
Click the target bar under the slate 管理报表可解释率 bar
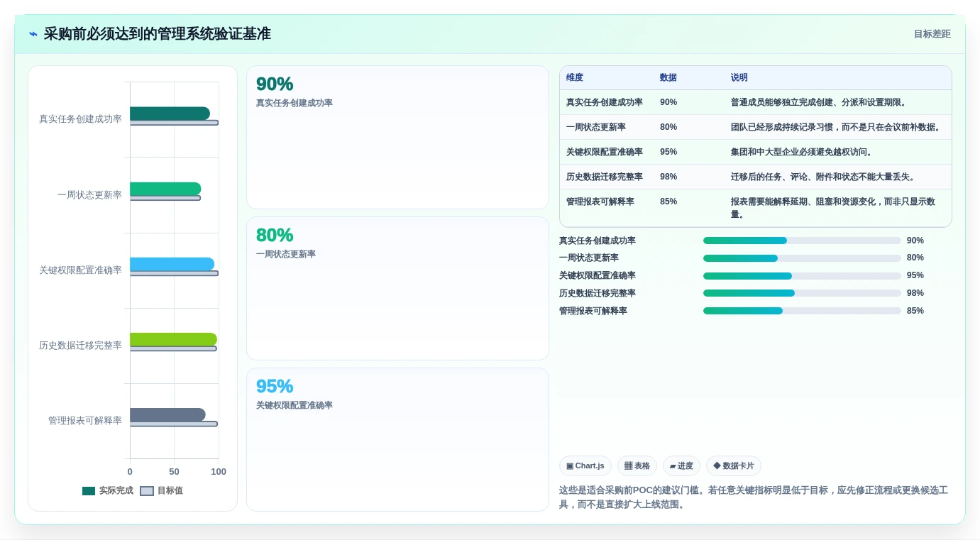[173, 424]
